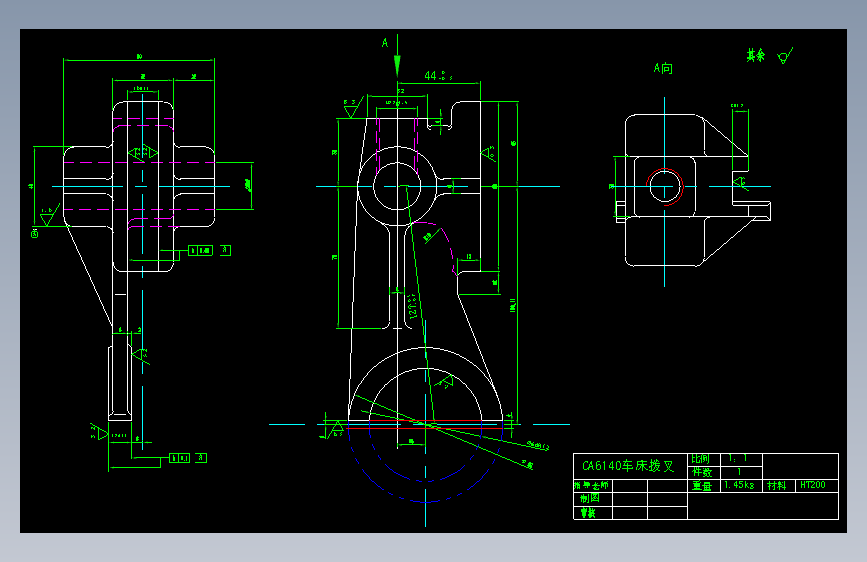Select the 1:1 scale value

(738, 459)
